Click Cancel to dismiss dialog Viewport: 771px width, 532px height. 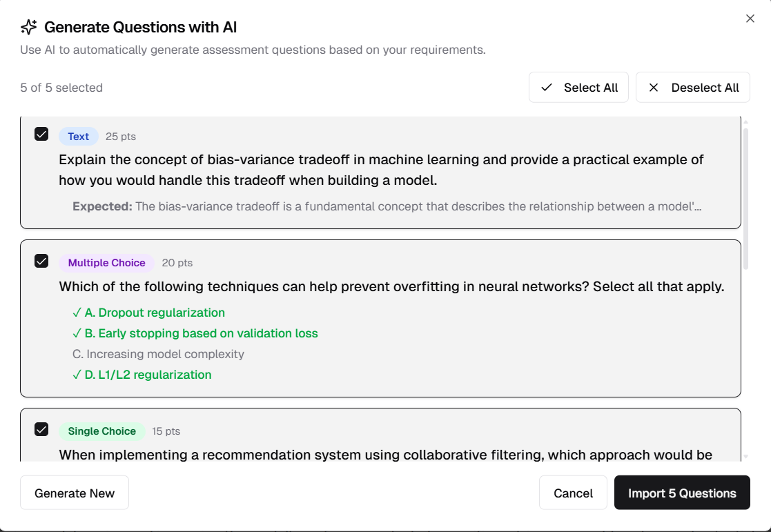(x=573, y=493)
